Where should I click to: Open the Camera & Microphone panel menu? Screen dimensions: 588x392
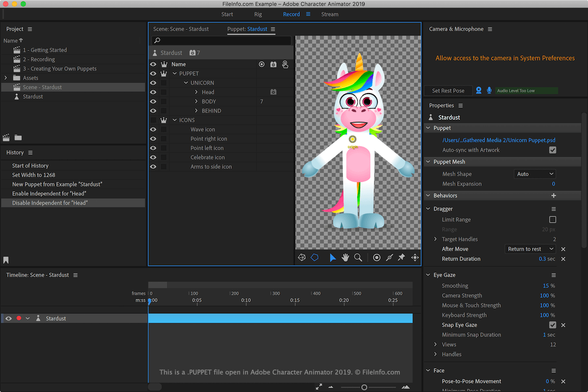(490, 29)
